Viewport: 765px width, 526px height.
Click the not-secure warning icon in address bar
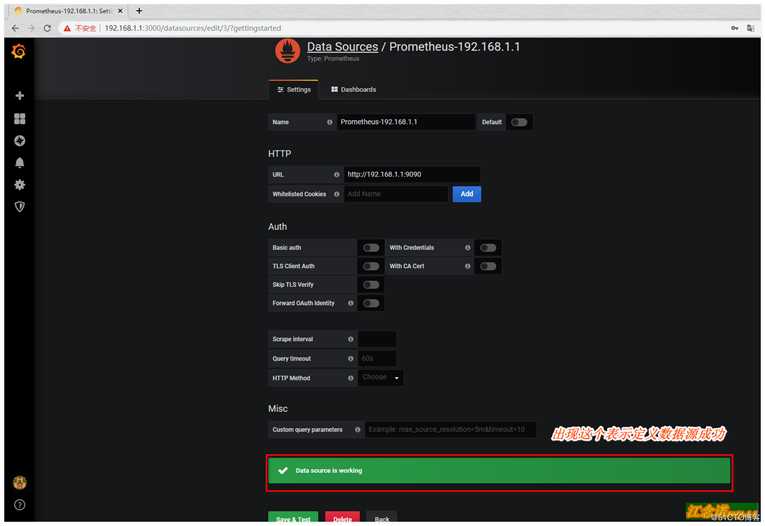pos(67,28)
